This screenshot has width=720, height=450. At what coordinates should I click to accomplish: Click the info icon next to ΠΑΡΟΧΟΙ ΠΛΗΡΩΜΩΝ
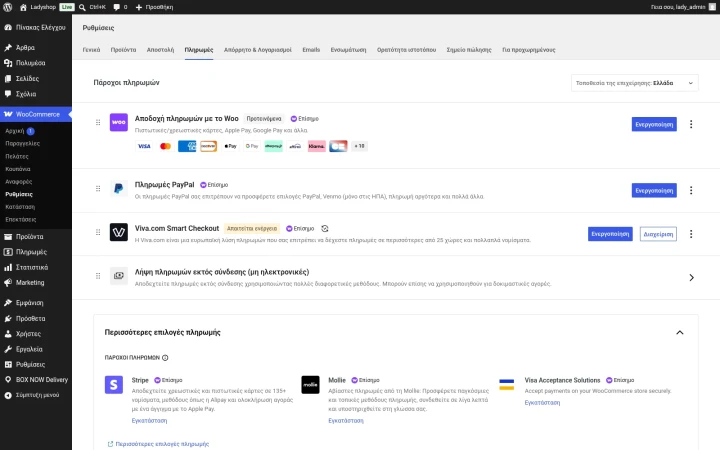[165, 358]
